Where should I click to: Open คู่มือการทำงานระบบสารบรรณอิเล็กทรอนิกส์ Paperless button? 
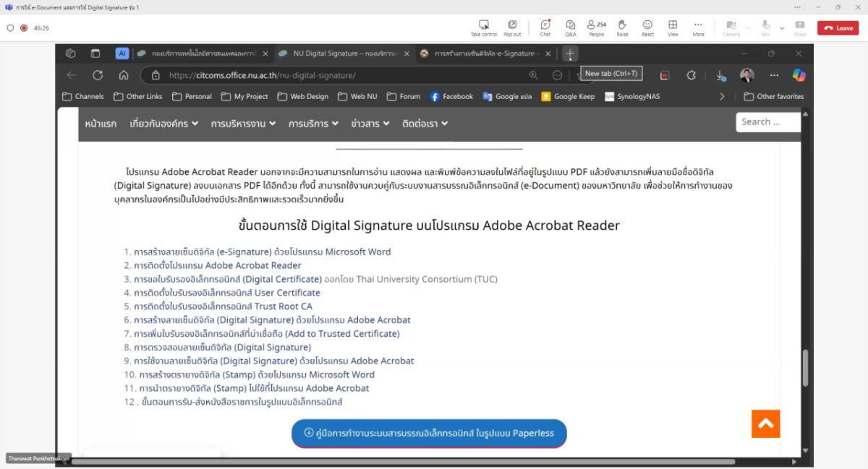[429, 434]
